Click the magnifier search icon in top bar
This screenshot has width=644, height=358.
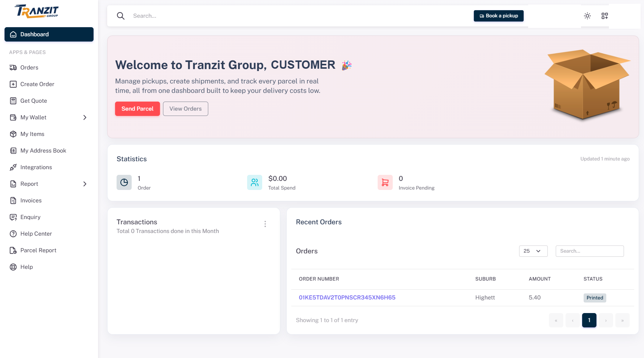coord(121,16)
